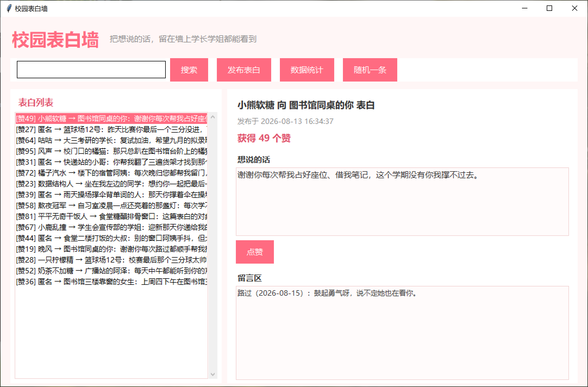Viewport: 588px width, 387px height.
Task: Click the search text input field
Action: pyautogui.click(x=91, y=70)
